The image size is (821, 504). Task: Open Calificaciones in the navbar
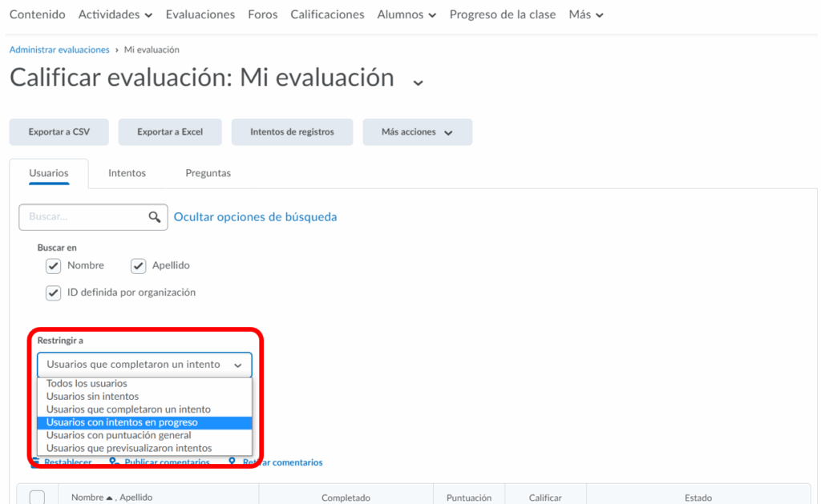327,14
